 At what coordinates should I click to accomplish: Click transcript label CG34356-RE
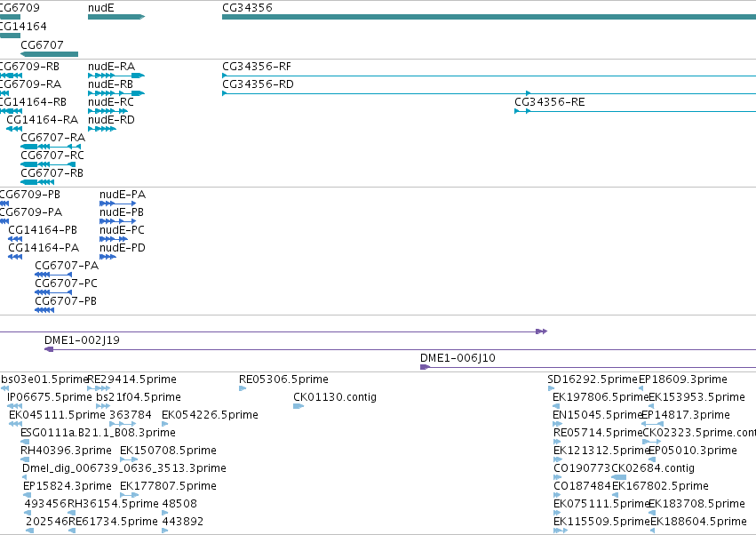[550, 102]
